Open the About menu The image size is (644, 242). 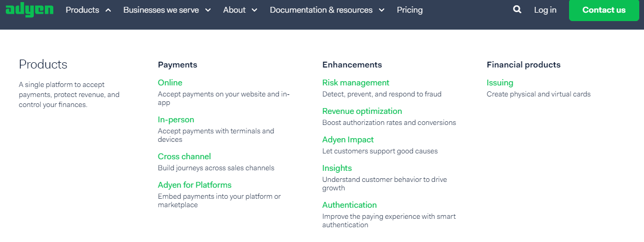click(x=234, y=10)
